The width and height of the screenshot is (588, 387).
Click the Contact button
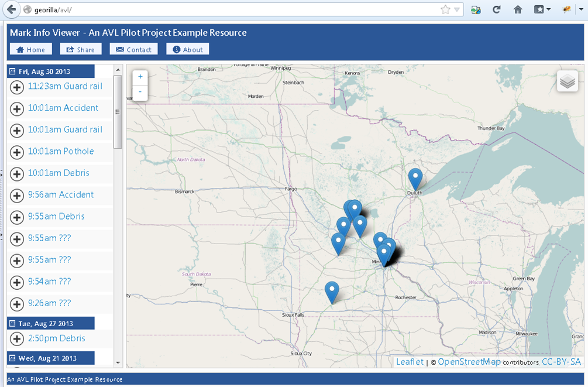134,50
